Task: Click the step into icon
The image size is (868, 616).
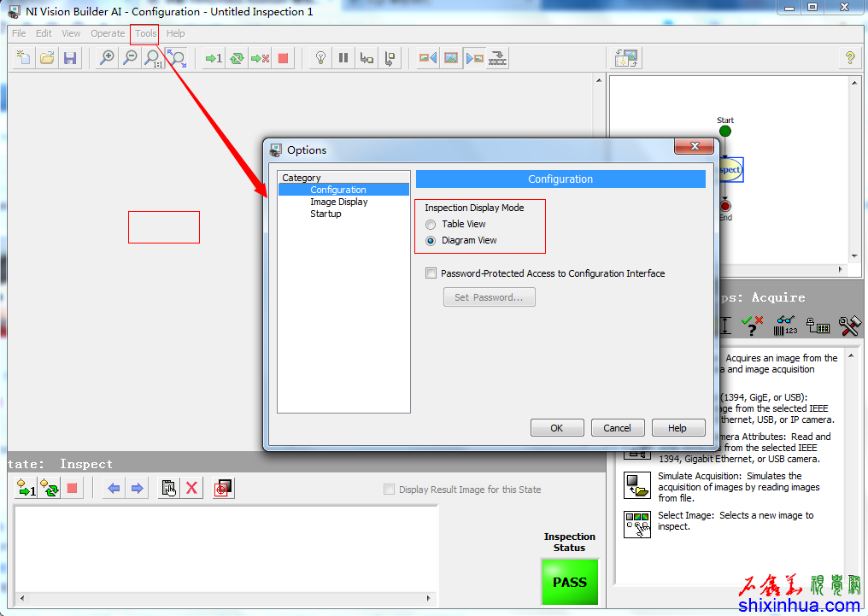Action: point(367,57)
